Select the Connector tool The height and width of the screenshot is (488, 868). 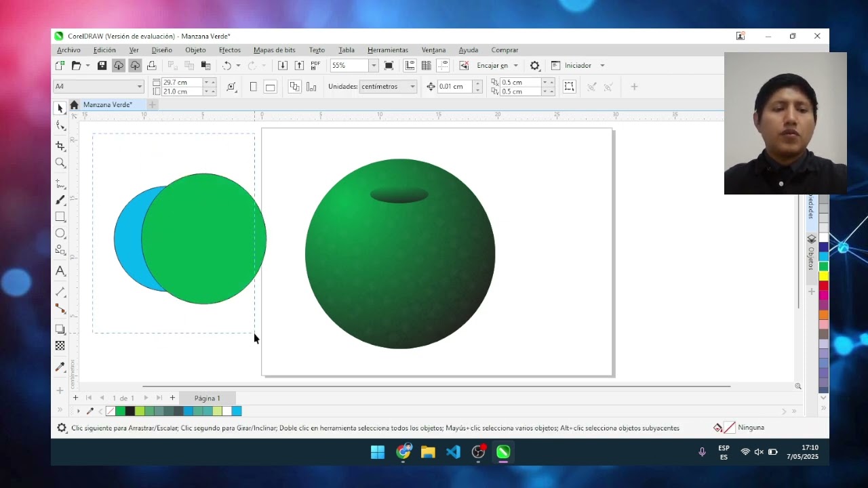60,309
